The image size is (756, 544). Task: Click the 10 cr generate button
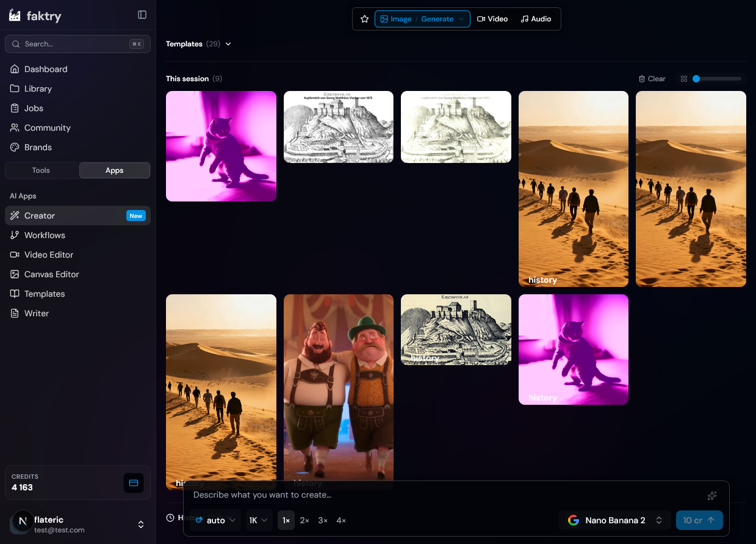pyautogui.click(x=699, y=520)
